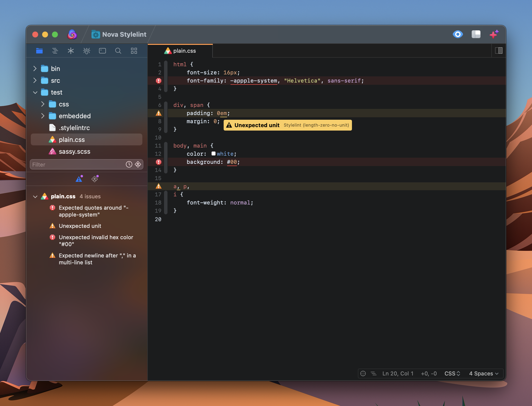Toggle the sidebar layout button
Screen dimensions: 532x406
[x=476, y=34]
